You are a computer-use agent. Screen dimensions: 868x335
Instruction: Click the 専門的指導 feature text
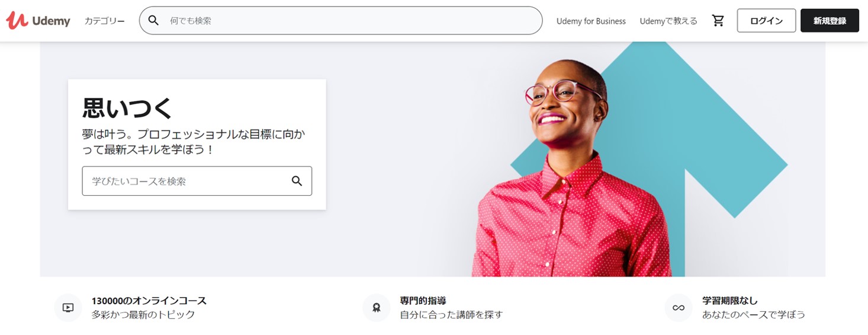[423, 301]
